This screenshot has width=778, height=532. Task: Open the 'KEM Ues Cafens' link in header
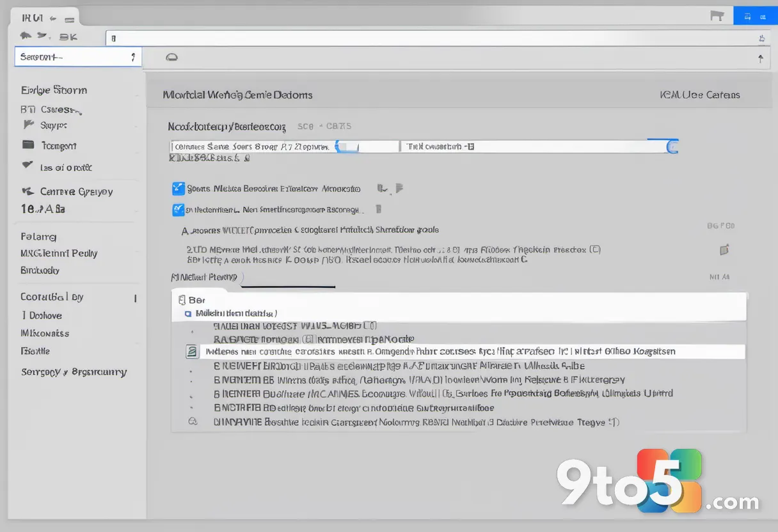699,95
